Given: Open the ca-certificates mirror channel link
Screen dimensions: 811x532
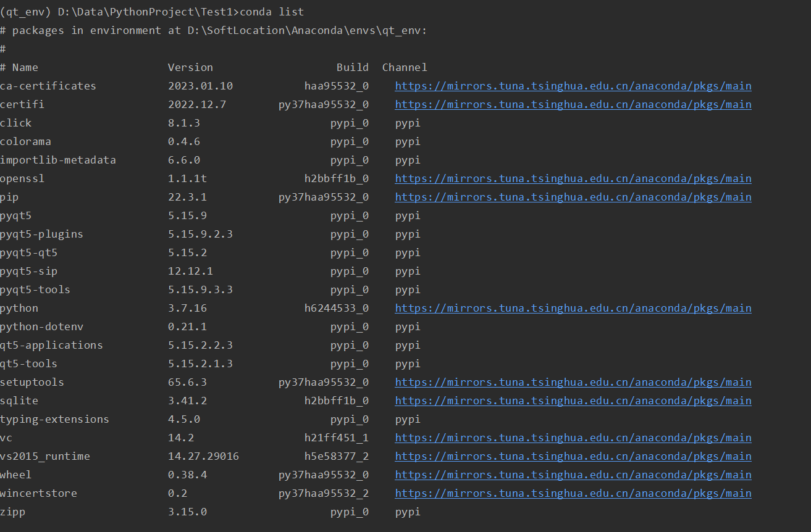Looking at the screenshot, I should [x=573, y=86].
